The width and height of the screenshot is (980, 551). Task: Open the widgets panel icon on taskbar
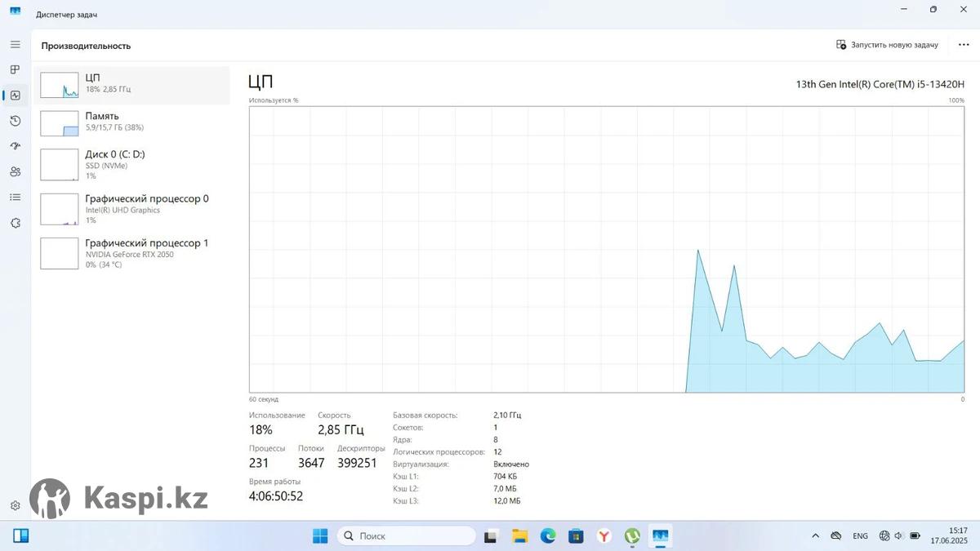coord(21,536)
